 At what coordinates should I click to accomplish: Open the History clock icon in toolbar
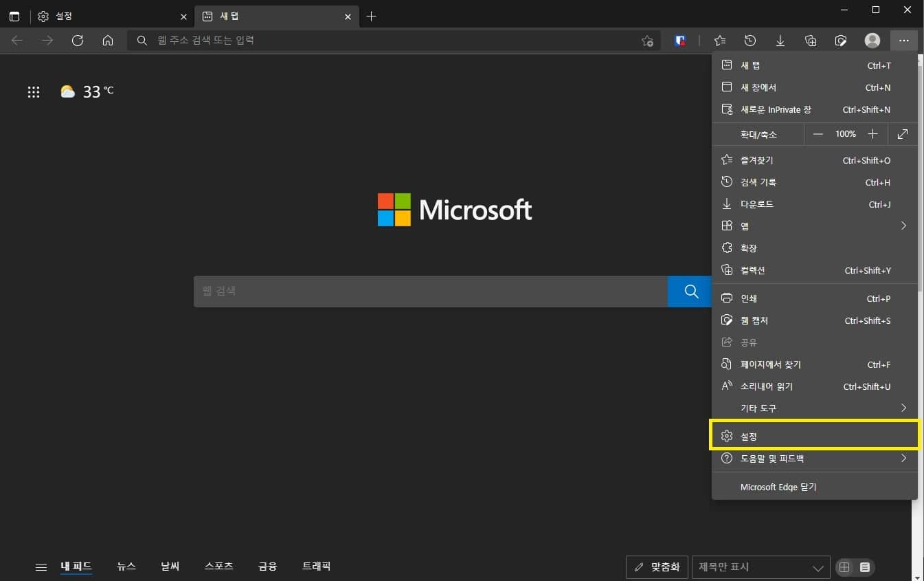(750, 41)
